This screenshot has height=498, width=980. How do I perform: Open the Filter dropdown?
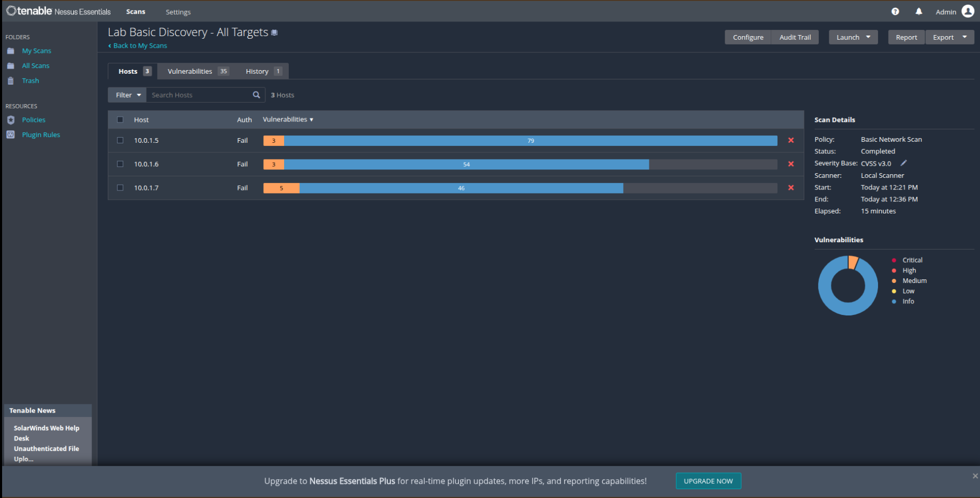(127, 95)
